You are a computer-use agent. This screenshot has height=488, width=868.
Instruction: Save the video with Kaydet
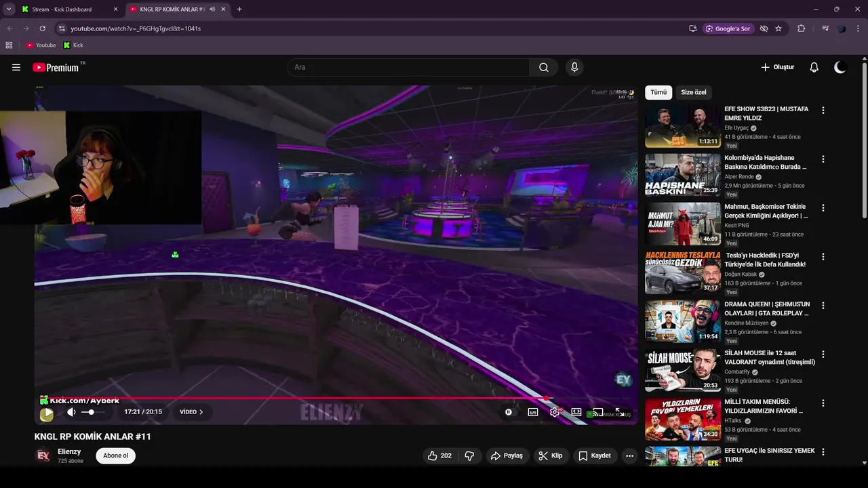pos(595,456)
